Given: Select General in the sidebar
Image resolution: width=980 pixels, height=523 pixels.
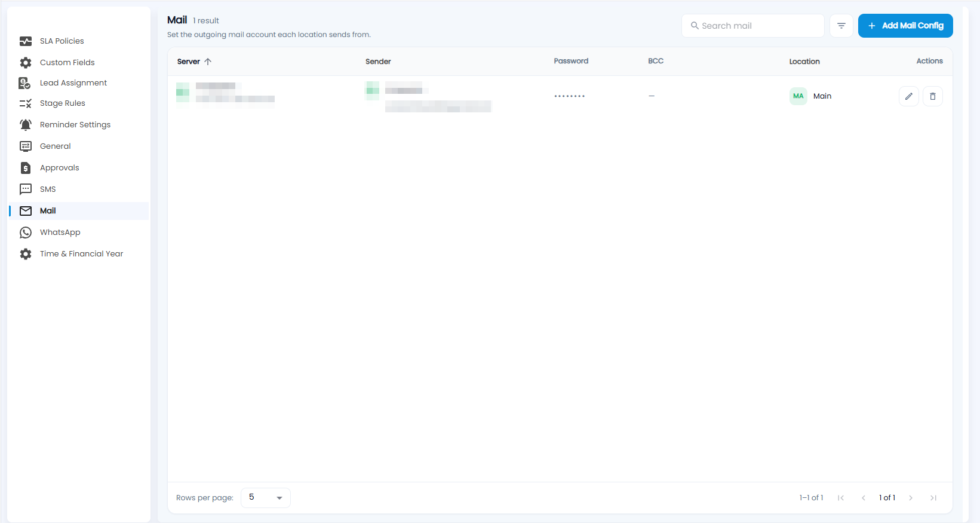Looking at the screenshot, I should pos(78,146).
